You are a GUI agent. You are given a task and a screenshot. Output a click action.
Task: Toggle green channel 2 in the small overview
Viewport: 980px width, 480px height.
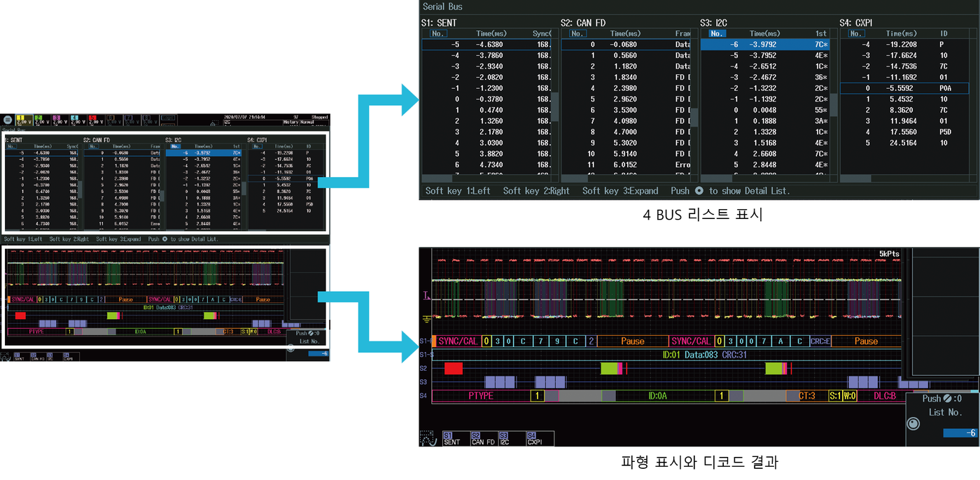tap(41, 120)
